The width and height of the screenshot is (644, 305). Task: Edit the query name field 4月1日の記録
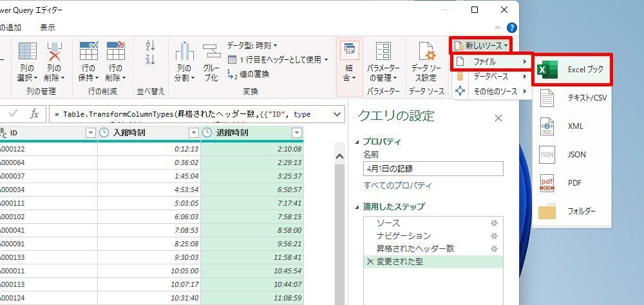pos(433,168)
